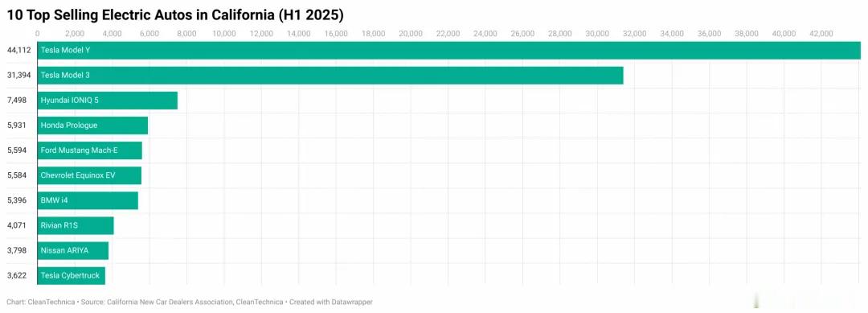Click the 0 axis tick label
The width and height of the screenshot is (868, 313).
pos(38,33)
